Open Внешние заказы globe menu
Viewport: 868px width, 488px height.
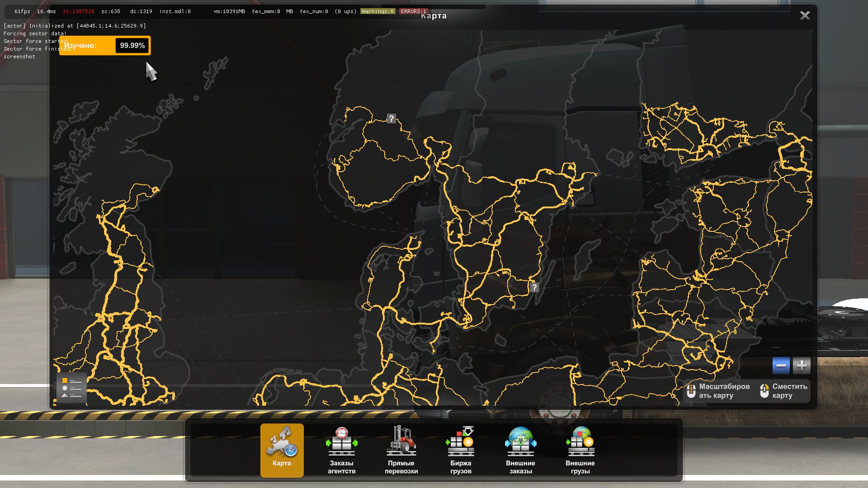[x=520, y=450]
